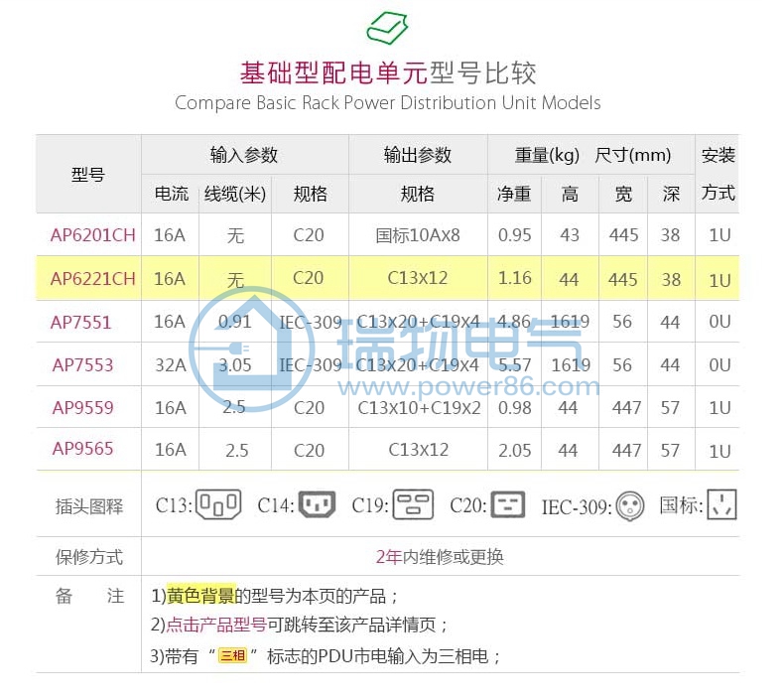Viewport: 784px width, 699px height.
Task: Click the 2.05 net weight cell
Action: tap(514, 451)
